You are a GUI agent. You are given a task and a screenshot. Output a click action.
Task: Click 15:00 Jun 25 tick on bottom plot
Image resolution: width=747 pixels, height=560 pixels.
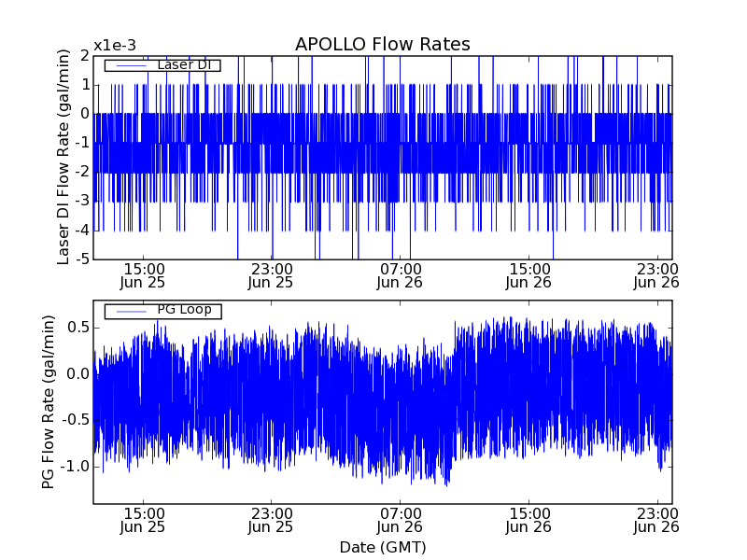143,520
